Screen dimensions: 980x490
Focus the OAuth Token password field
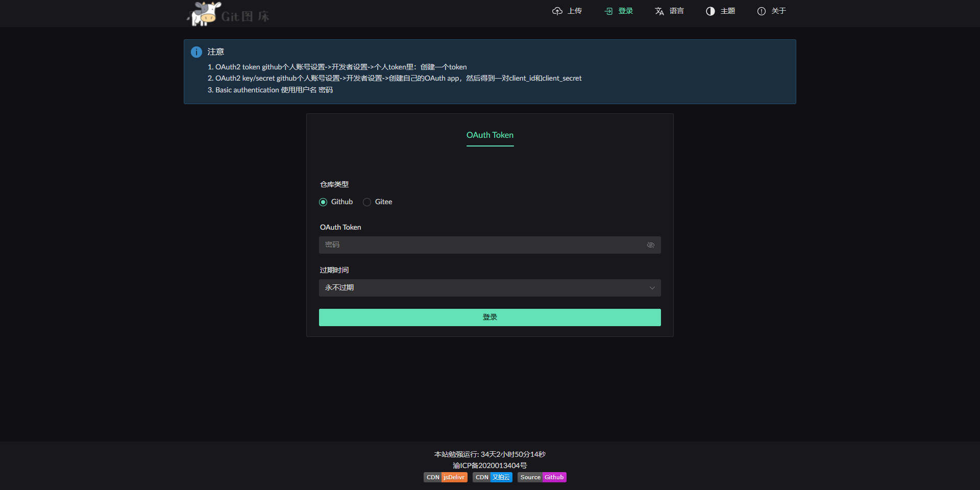pyautogui.click(x=490, y=245)
